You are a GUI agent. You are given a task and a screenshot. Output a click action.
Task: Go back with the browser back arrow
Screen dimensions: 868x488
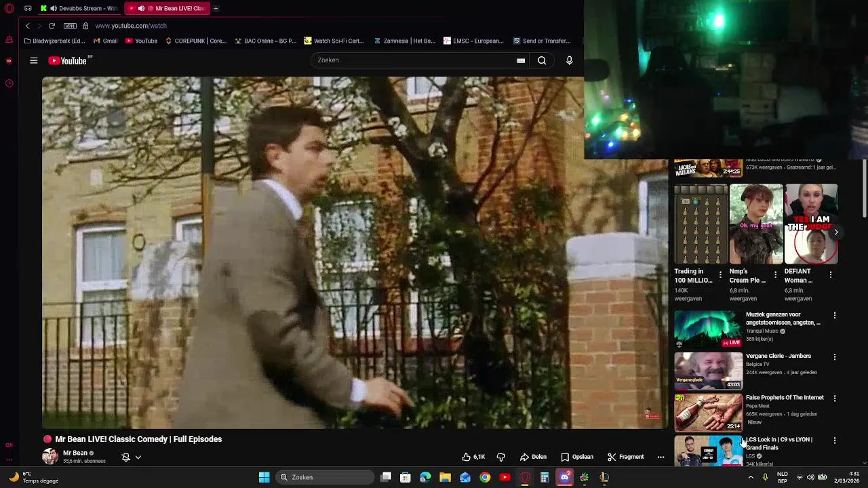27,26
